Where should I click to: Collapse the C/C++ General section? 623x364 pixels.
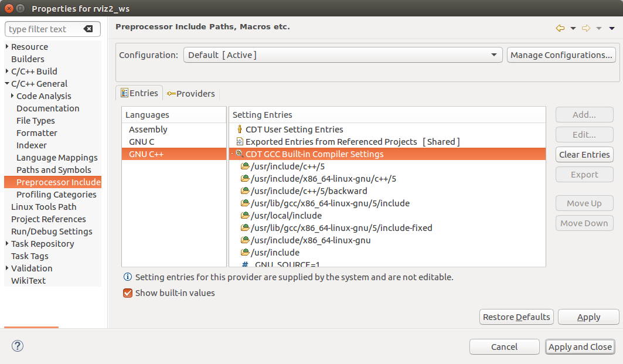7,84
